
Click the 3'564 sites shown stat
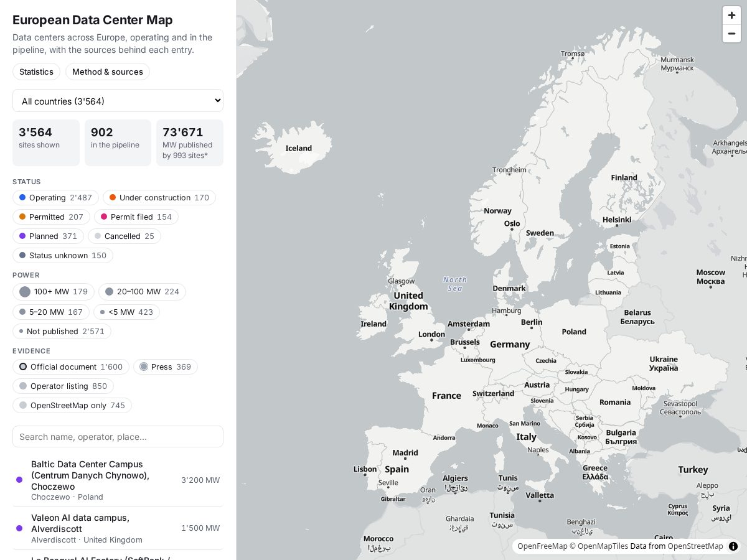click(46, 142)
